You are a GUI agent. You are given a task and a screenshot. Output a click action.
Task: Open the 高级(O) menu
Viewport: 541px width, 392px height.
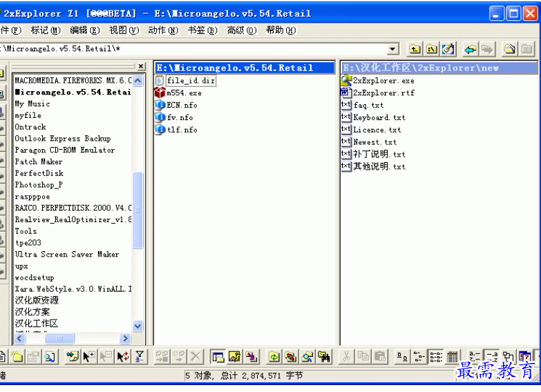pyautogui.click(x=242, y=30)
